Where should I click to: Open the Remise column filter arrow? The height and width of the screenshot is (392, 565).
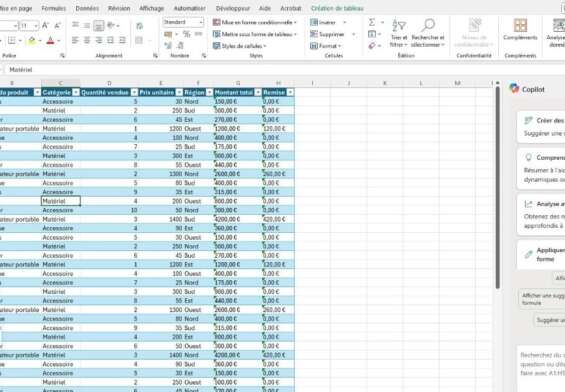290,93
